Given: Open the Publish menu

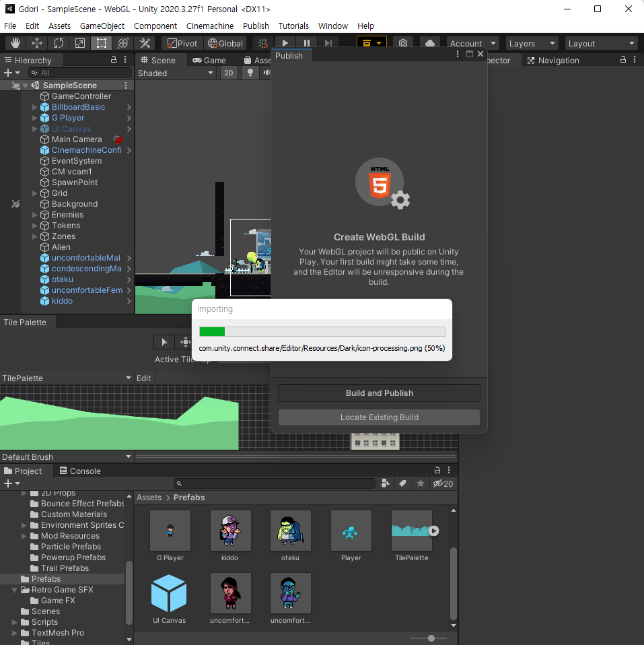Looking at the screenshot, I should click(256, 26).
